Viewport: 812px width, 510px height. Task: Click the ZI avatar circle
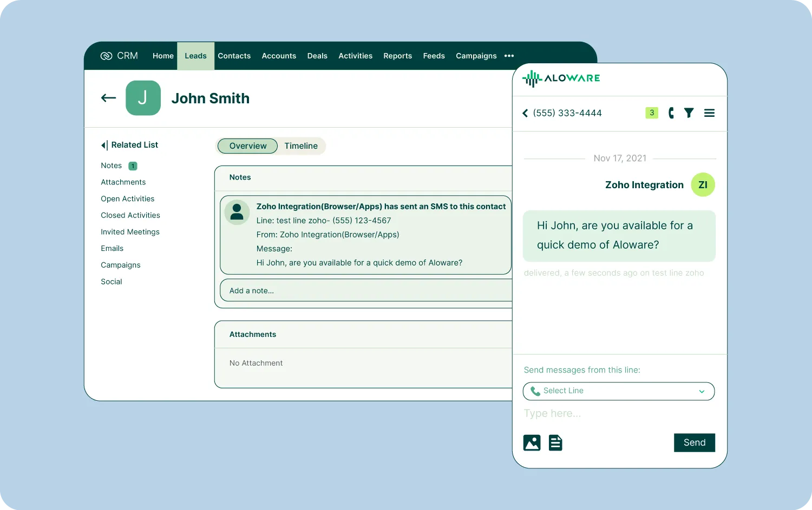[703, 185]
